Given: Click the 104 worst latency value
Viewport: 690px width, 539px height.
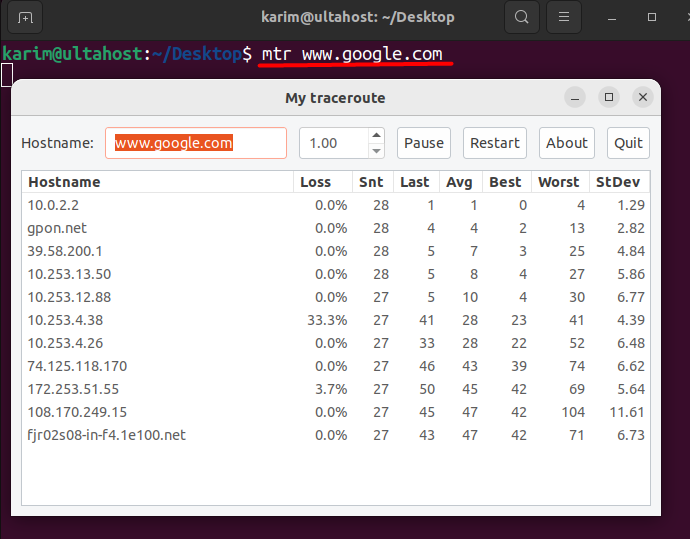Looking at the screenshot, I should pyautogui.click(x=573, y=412).
